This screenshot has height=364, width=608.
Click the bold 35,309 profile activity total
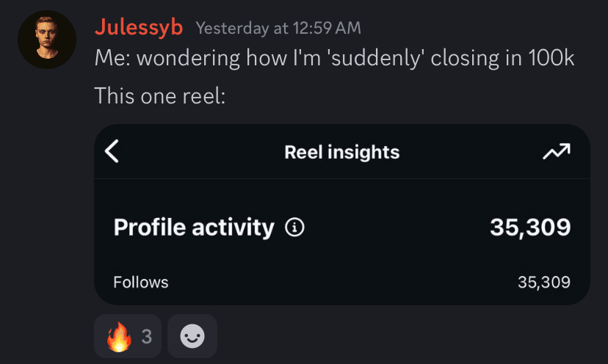click(x=529, y=227)
